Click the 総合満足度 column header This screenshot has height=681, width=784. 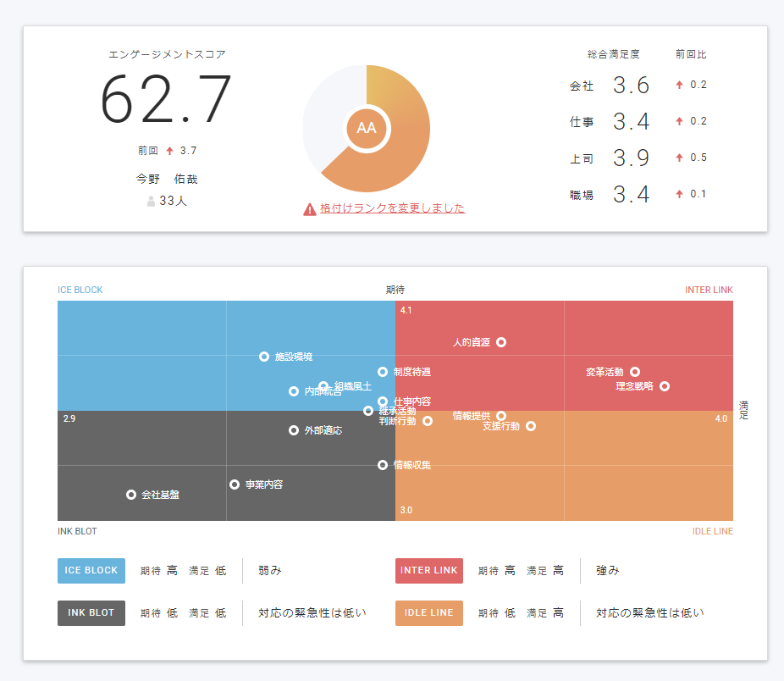(614, 54)
